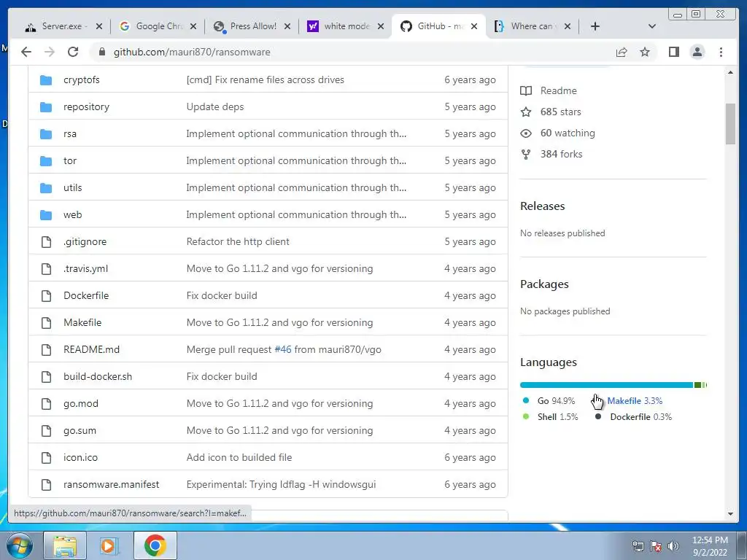The image size is (747, 560).
Task: Click the lock icon in address bar
Action: (x=102, y=52)
